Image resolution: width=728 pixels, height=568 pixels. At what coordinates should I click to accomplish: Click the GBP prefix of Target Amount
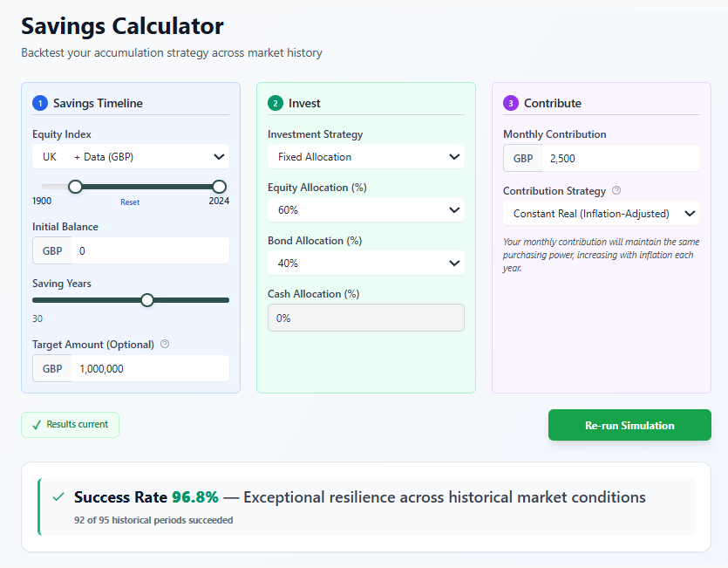click(52, 368)
